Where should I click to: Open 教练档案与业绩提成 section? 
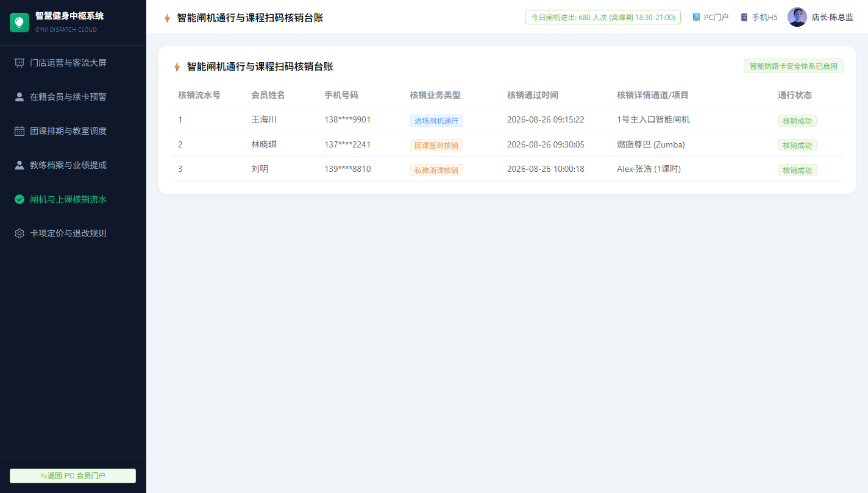(x=73, y=165)
